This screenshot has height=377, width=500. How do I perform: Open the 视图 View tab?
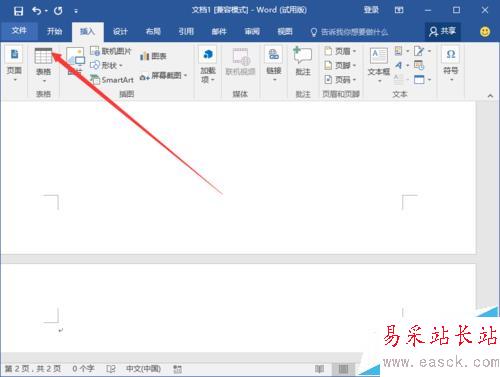point(285,32)
